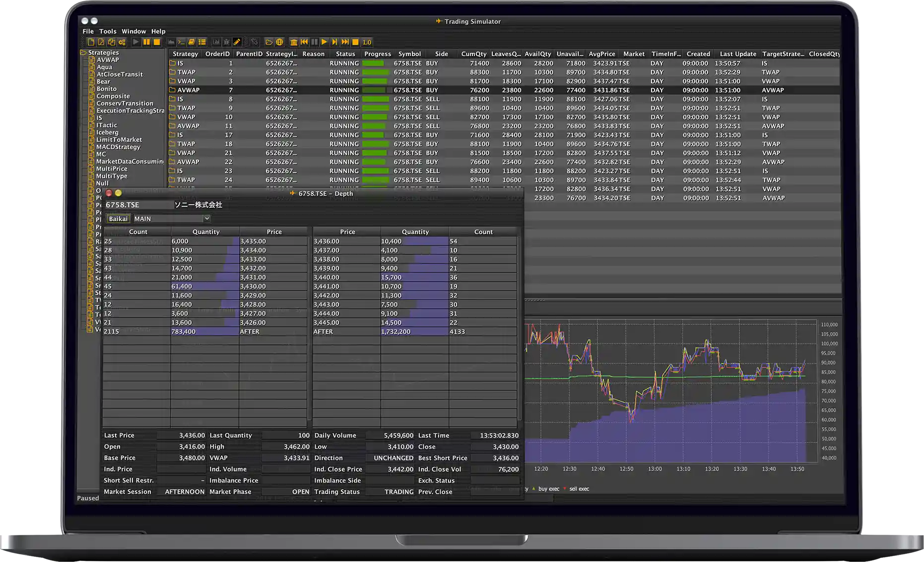The image size is (924, 562).
Task: Click the green progress bar of order 1
Action: (373, 63)
